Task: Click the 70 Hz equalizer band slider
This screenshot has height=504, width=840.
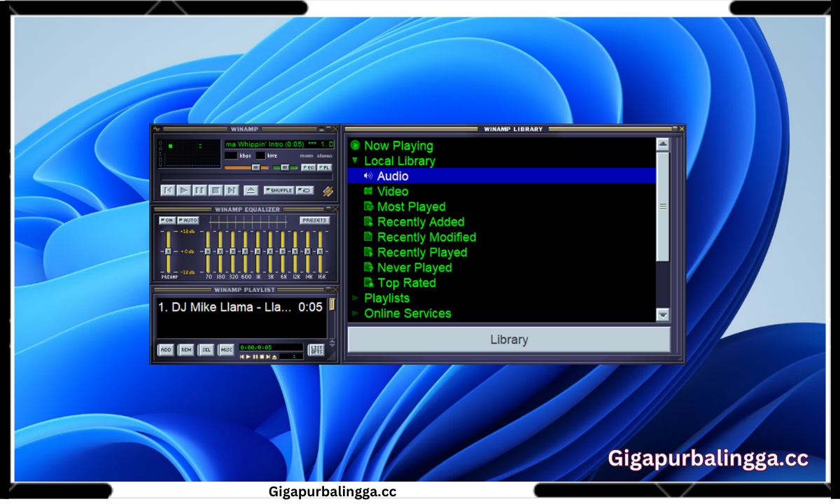Action: coord(208,252)
